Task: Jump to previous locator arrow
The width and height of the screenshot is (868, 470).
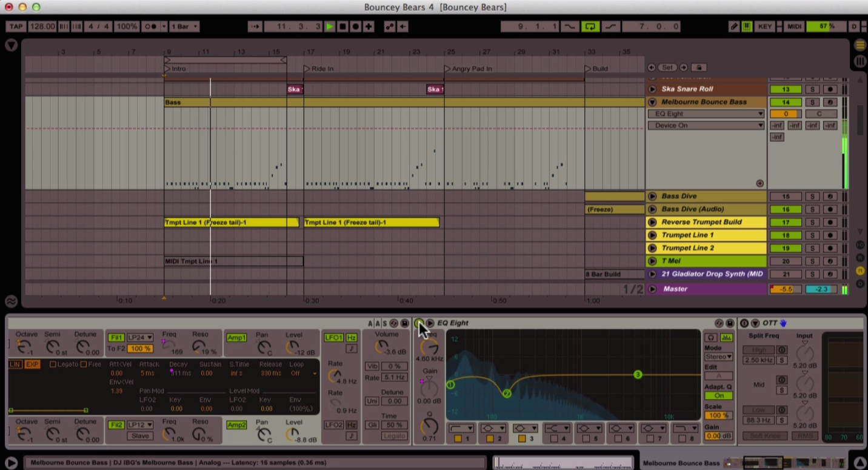Action: (652, 67)
